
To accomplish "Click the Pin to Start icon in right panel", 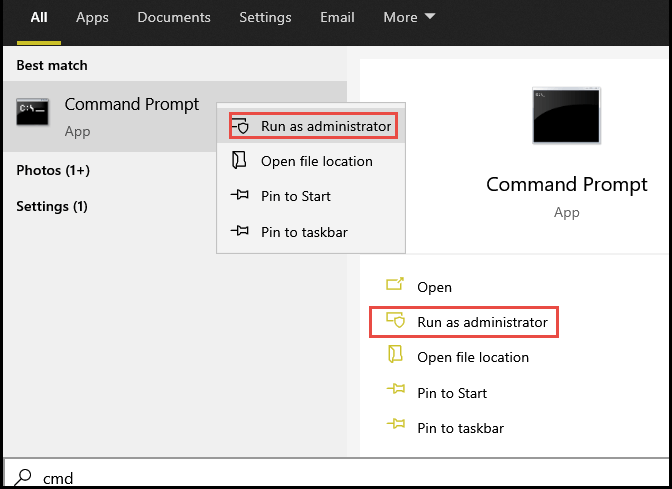I will [x=395, y=393].
